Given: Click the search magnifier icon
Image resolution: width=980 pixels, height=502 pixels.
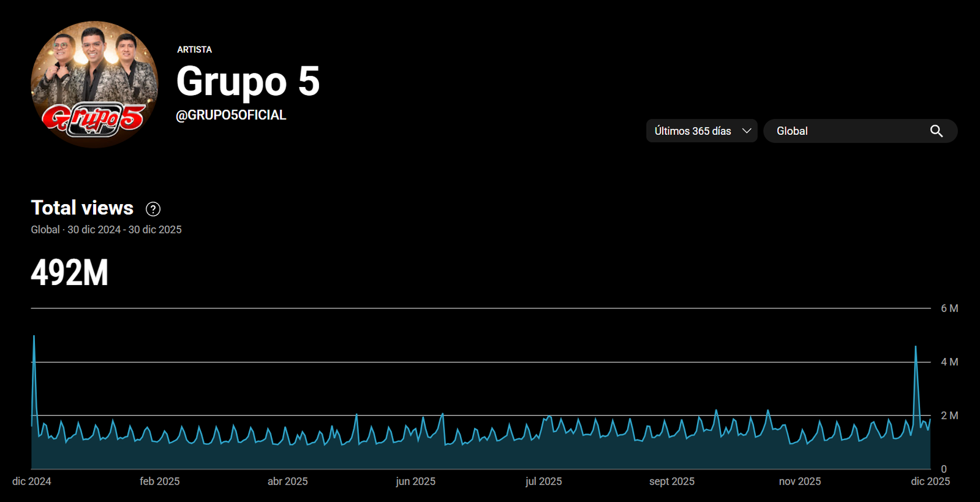Looking at the screenshot, I should pos(936,131).
